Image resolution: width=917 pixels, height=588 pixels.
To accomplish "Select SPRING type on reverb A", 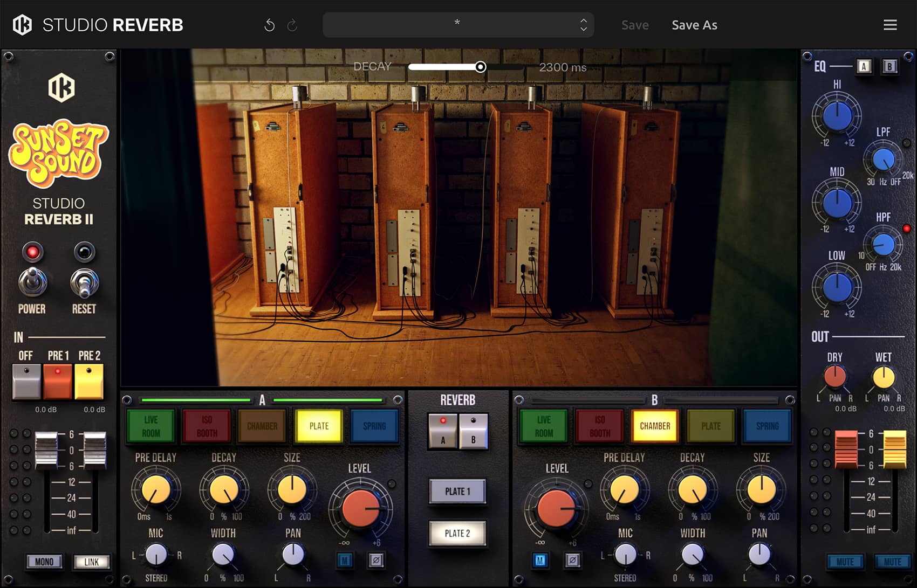I will tap(374, 426).
